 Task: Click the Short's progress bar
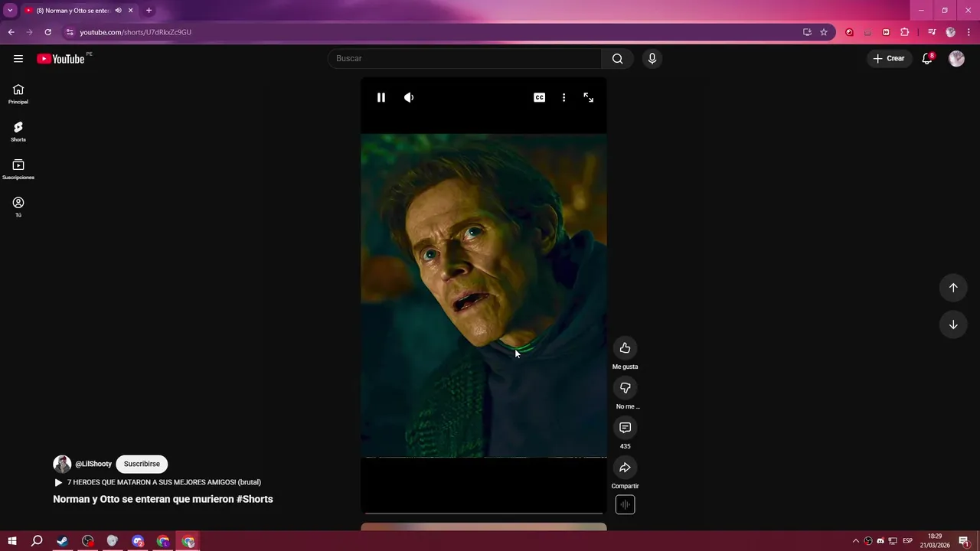click(484, 513)
